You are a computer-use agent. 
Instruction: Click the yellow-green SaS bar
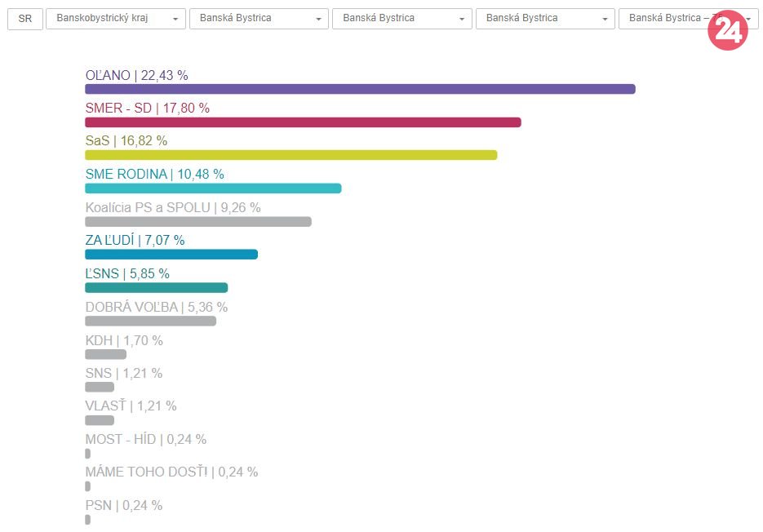tap(291, 155)
